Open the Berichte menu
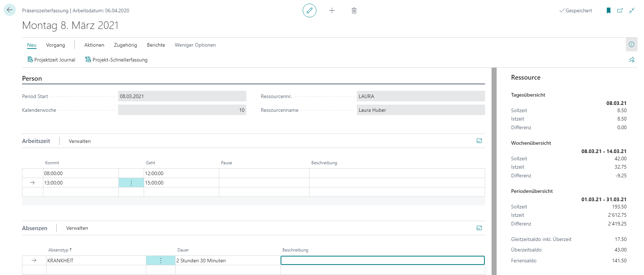Image resolution: width=644 pixels, height=275 pixels. 156,45
